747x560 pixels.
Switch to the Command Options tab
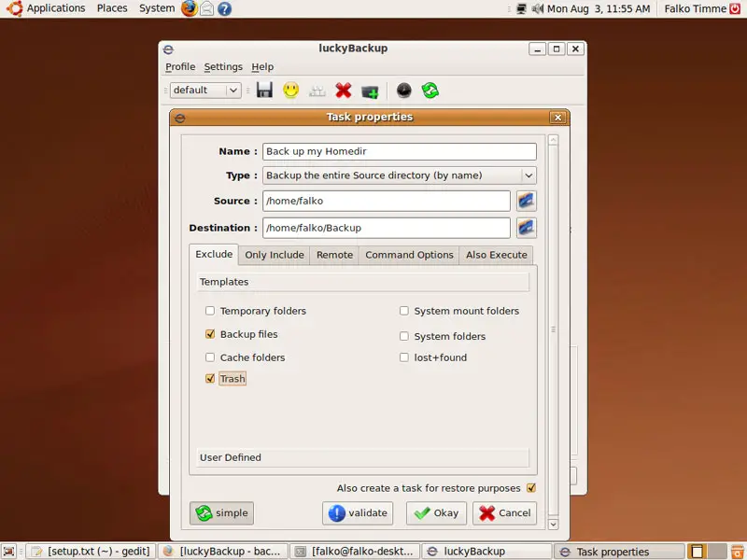[x=409, y=255]
